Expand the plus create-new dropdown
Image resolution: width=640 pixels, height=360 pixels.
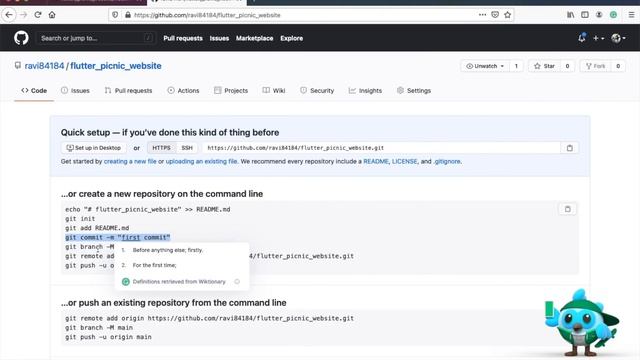pos(598,38)
